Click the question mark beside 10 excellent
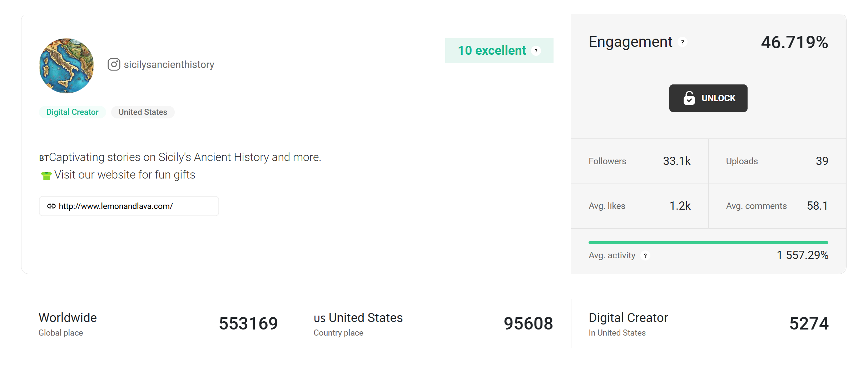 [536, 51]
